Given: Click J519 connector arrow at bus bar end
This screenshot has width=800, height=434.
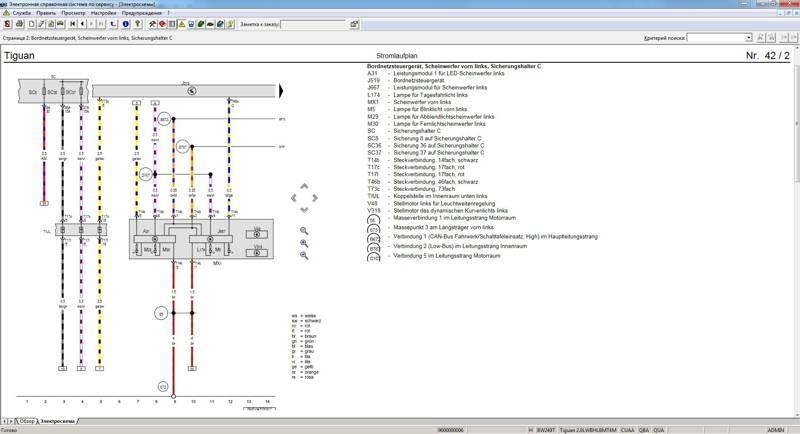Looking at the screenshot, I should click(283, 91).
